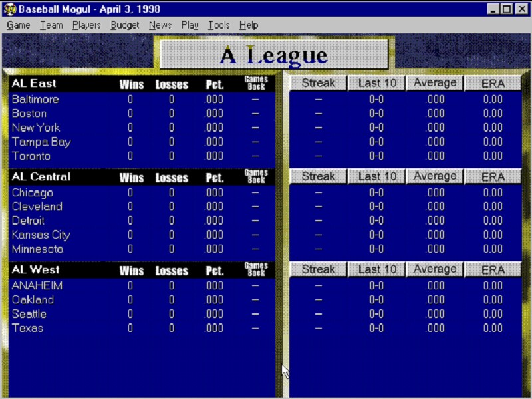Image resolution: width=532 pixels, height=399 pixels.
Task: Click the AL West Streak button
Action: click(x=319, y=270)
